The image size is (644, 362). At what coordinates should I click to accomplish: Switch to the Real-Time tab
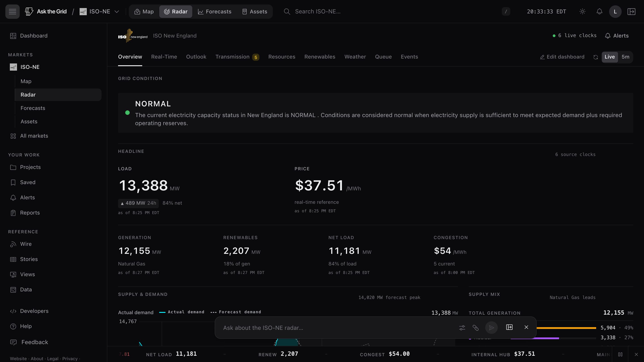click(x=164, y=57)
